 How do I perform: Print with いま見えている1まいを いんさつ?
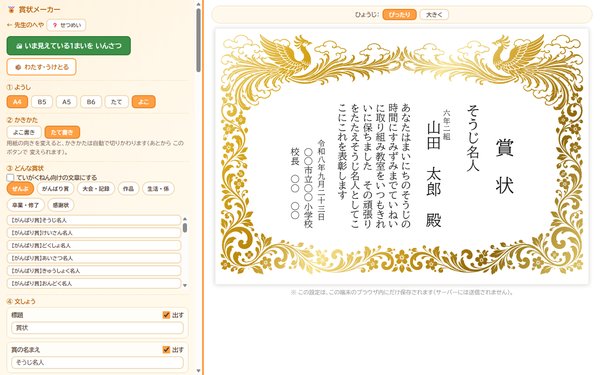click(68, 46)
